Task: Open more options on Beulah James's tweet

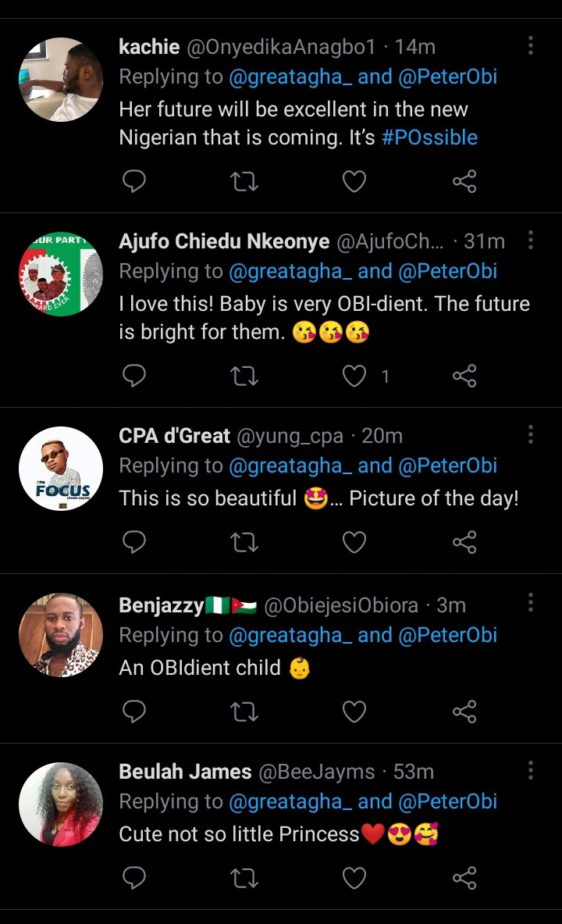Action: (531, 770)
